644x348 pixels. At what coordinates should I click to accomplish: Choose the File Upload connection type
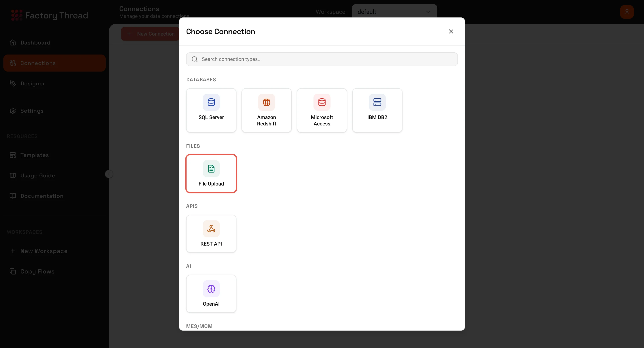[211, 173]
